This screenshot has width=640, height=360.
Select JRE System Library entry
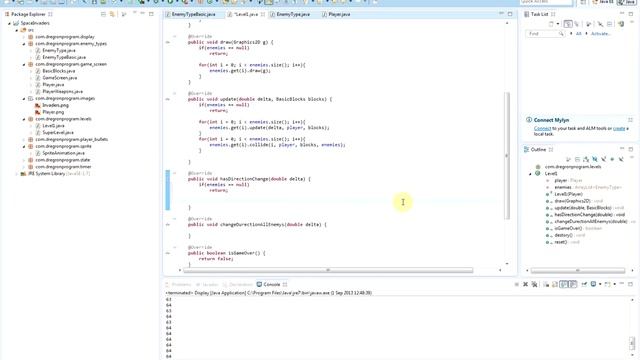pyautogui.click(x=55, y=174)
